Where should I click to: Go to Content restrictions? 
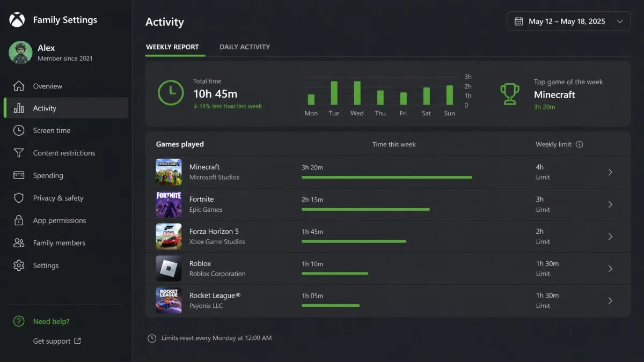pos(65,153)
